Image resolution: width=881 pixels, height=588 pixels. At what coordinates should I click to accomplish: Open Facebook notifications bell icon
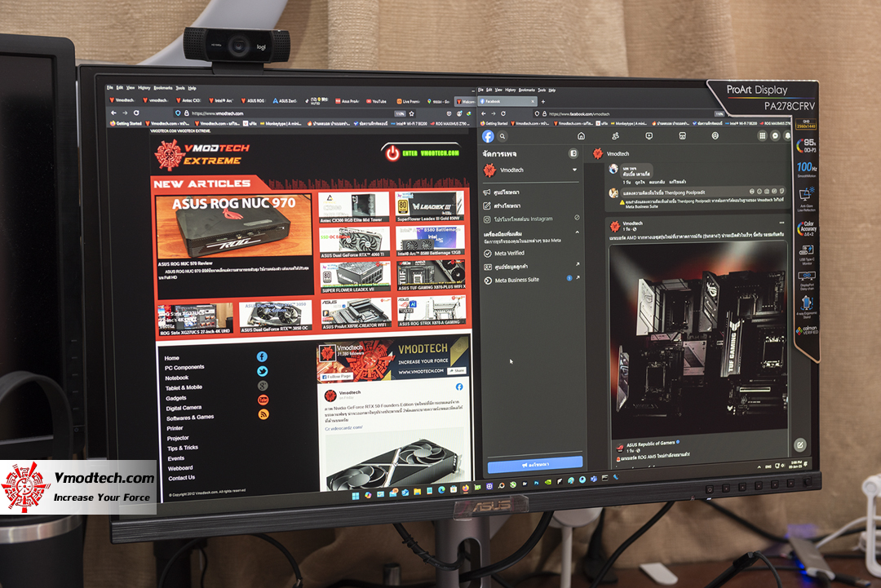pyautogui.click(x=788, y=135)
